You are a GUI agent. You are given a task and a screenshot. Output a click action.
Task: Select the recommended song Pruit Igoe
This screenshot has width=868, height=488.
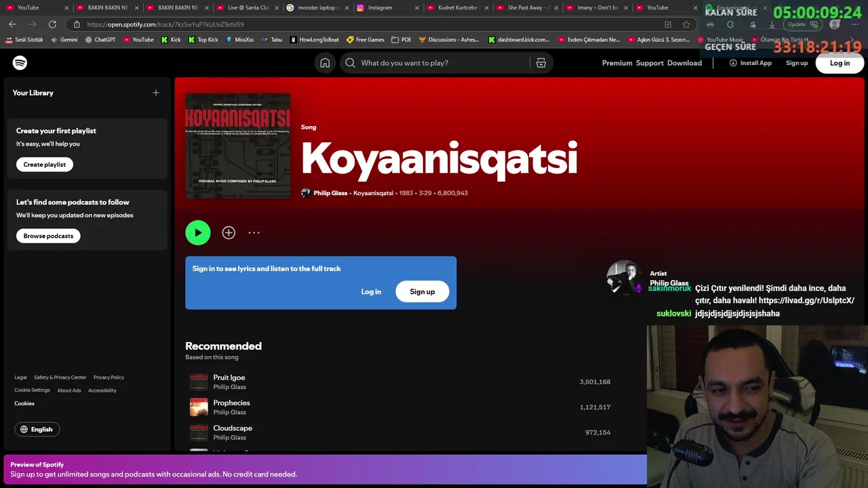pyautogui.click(x=229, y=378)
